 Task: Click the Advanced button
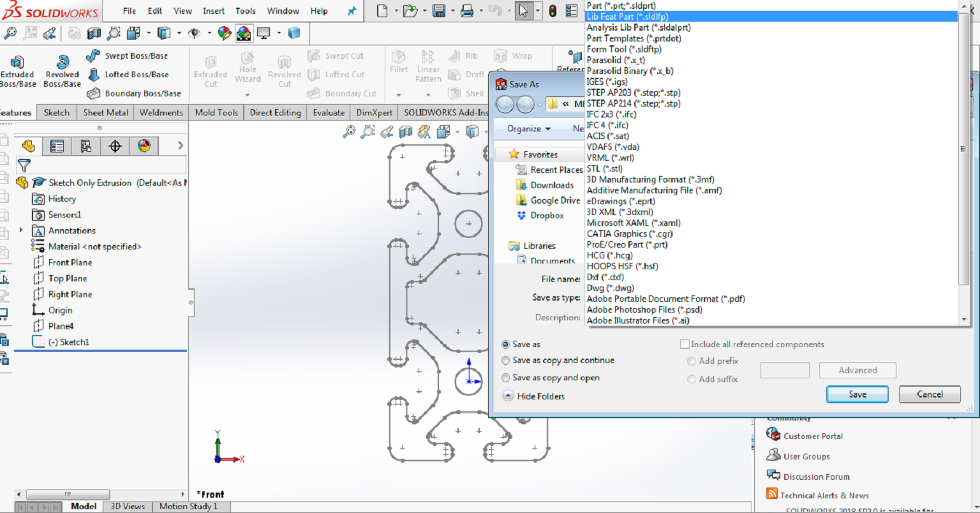tap(857, 370)
